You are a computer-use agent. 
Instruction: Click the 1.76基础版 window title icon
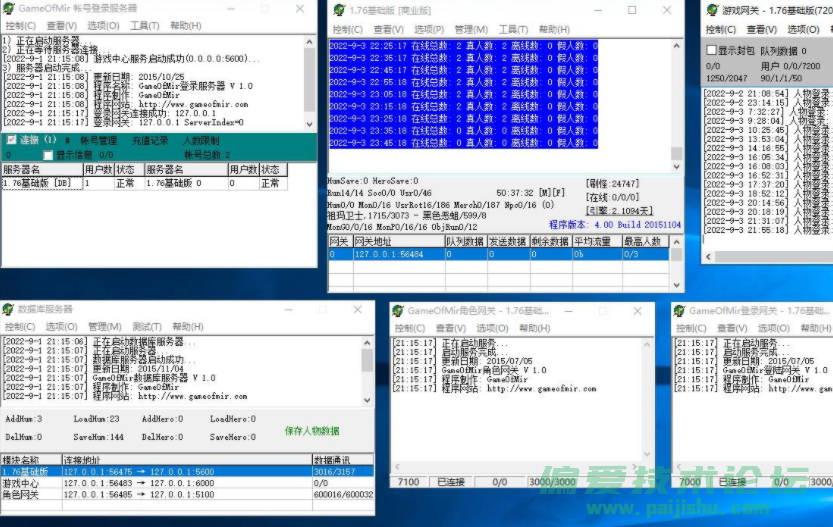point(337,10)
